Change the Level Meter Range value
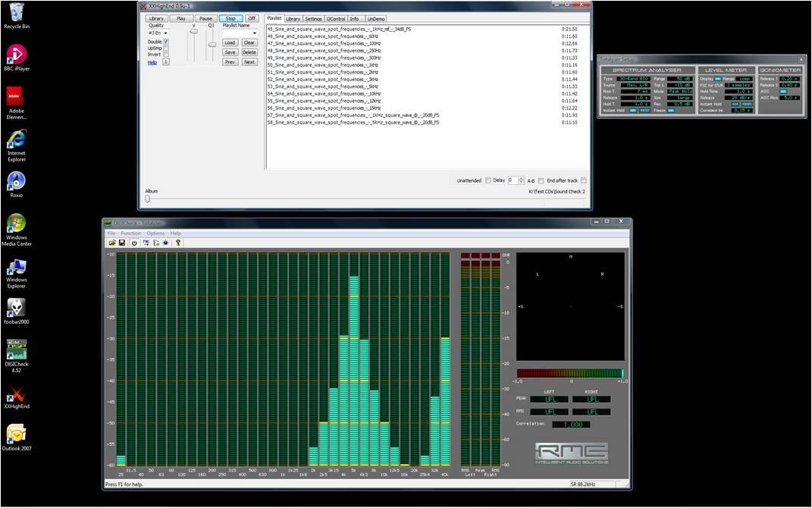Screen dimensions: 812x508 point(745,79)
